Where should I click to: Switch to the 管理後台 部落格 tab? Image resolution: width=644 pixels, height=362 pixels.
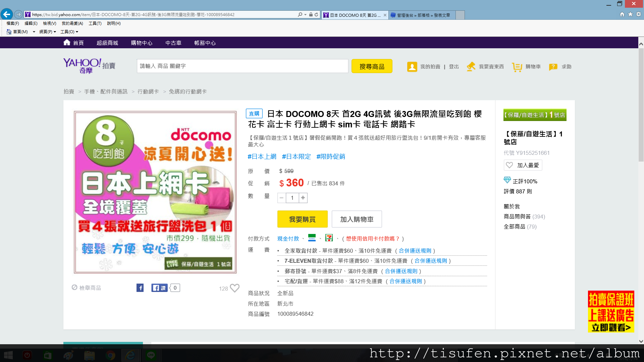point(421,15)
